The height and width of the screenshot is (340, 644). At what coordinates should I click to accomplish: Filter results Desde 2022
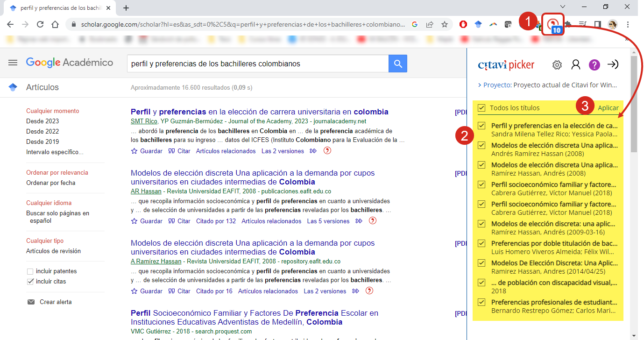pyautogui.click(x=42, y=131)
